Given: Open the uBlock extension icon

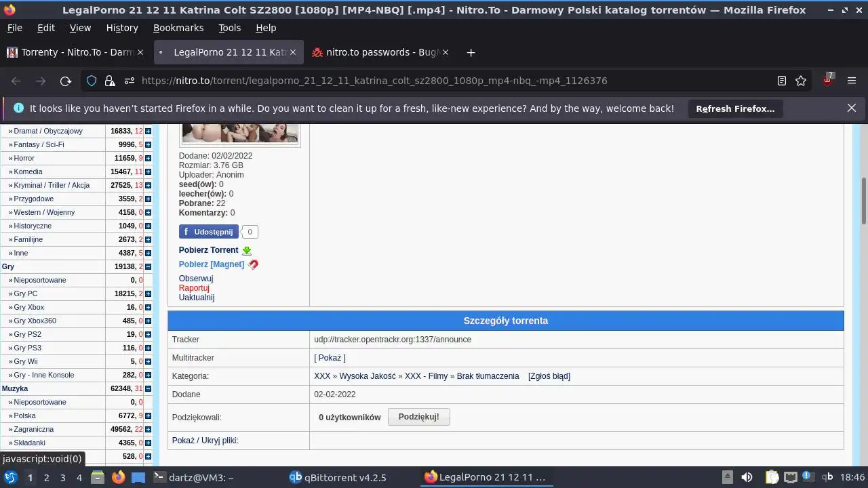Looking at the screenshot, I should [x=828, y=80].
